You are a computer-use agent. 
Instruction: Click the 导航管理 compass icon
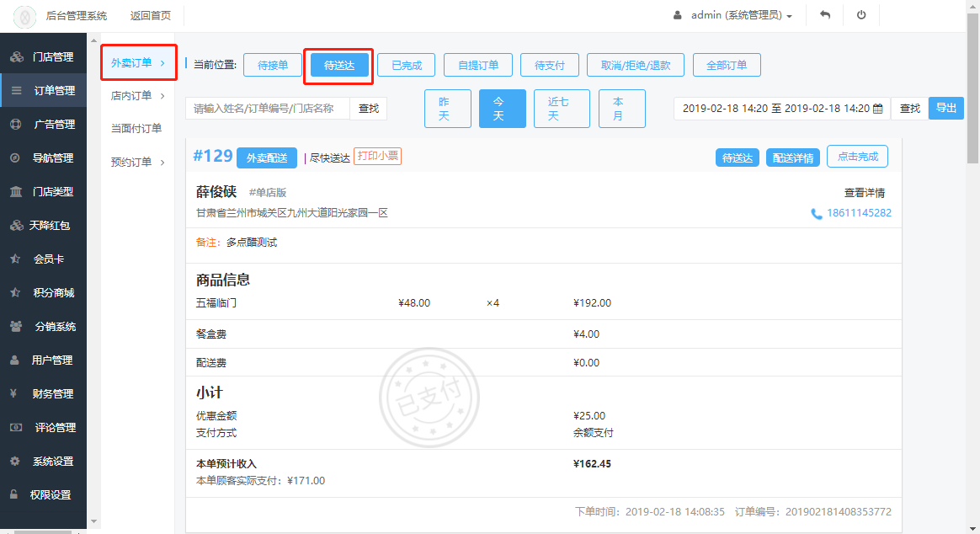tap(15, 158)
